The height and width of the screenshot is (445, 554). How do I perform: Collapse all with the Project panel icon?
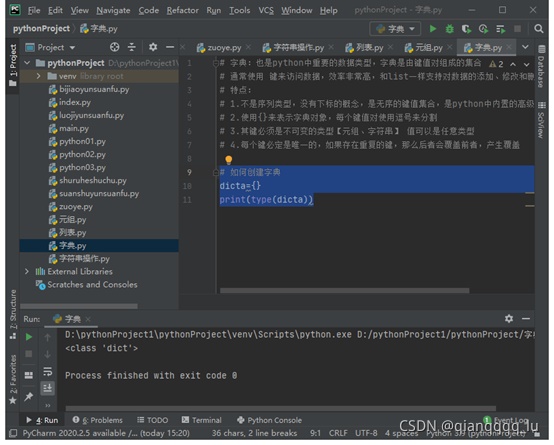coord(131,47)
